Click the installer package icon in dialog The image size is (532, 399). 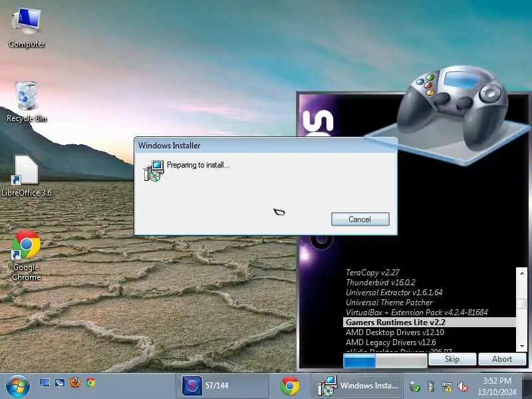[154, 171]
